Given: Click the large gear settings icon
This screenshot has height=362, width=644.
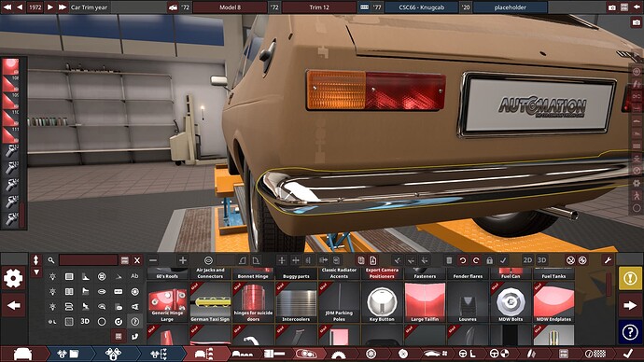Looking at the screenshot, I should coord(13,279).
